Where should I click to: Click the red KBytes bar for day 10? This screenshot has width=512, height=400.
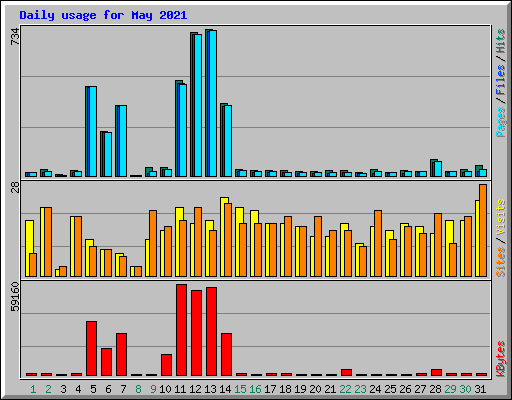166,365
